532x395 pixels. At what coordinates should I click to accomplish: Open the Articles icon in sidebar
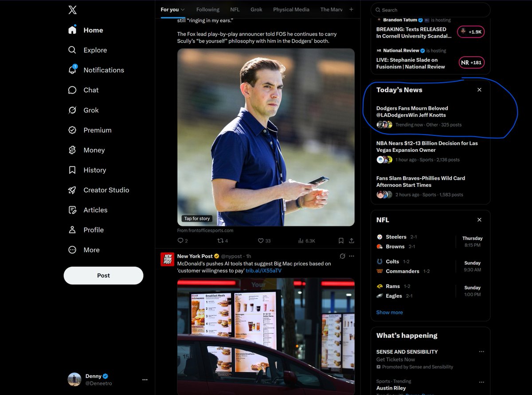click(x=72, y=210)
